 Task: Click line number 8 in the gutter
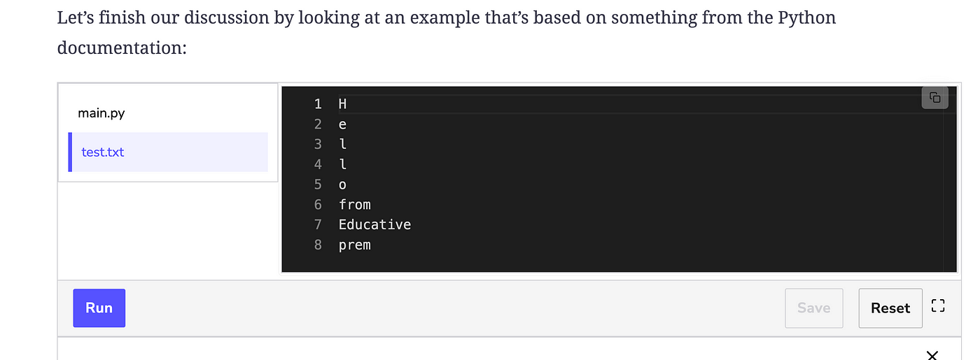tap(318, 245)
